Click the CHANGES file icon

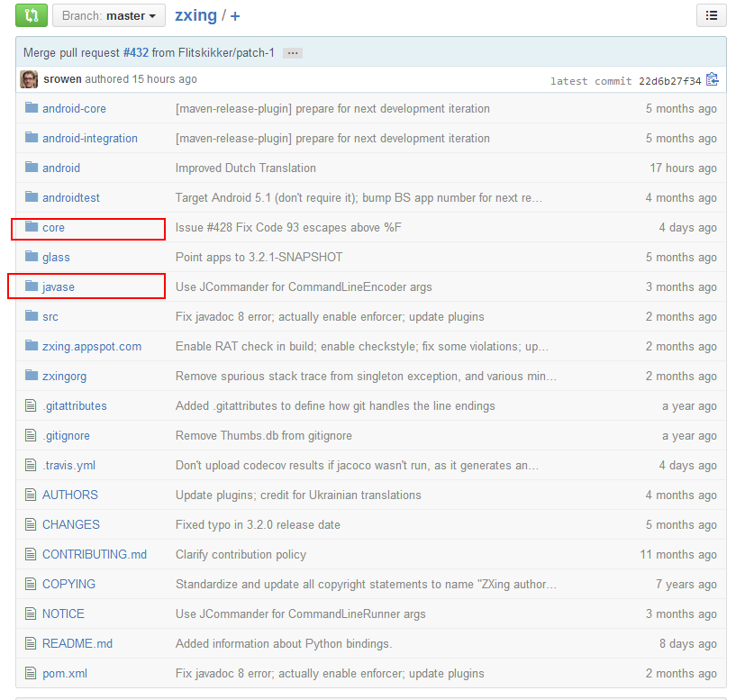[31, 524]
